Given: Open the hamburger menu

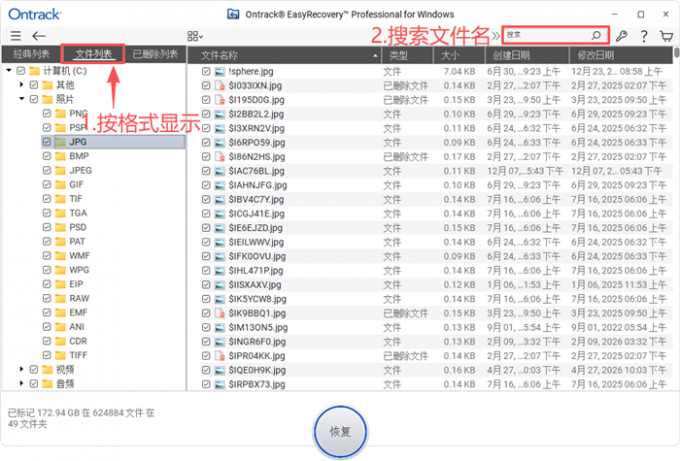Looking at the screenshot, I should 16,36.
